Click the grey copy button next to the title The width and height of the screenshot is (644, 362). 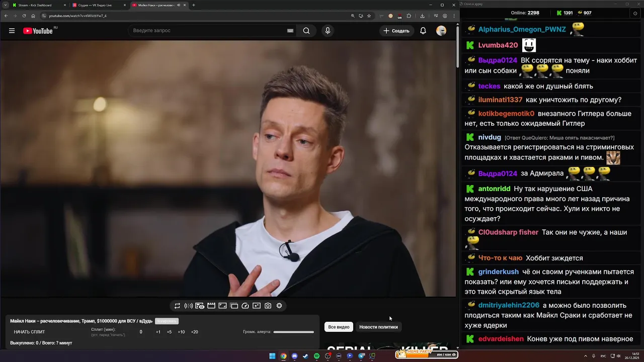167,321
